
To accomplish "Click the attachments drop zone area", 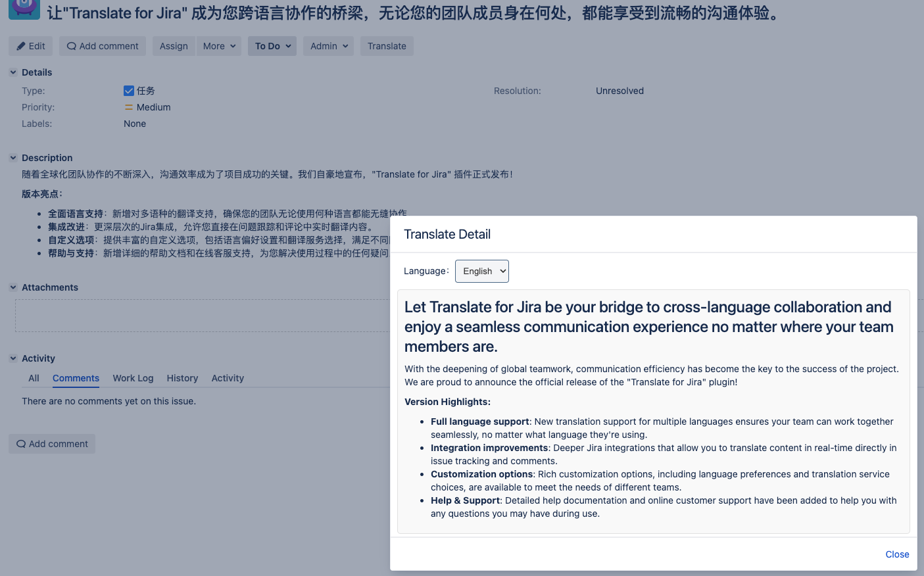I will click(203, 316).
